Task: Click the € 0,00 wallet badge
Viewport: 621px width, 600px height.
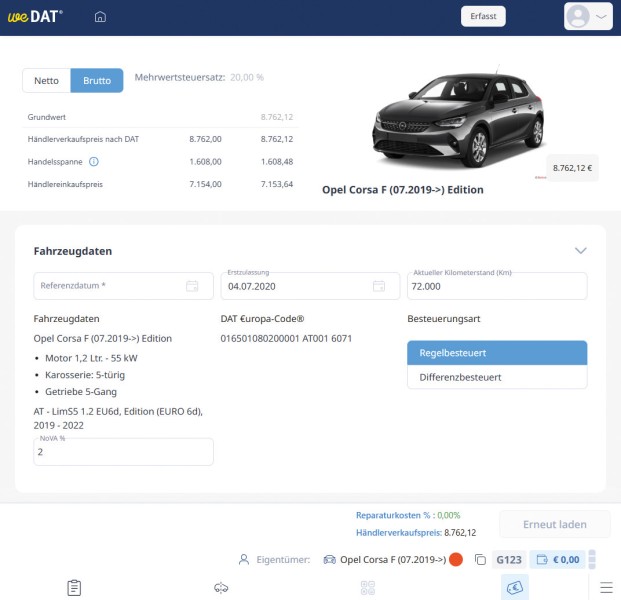Action: [558, 560]
